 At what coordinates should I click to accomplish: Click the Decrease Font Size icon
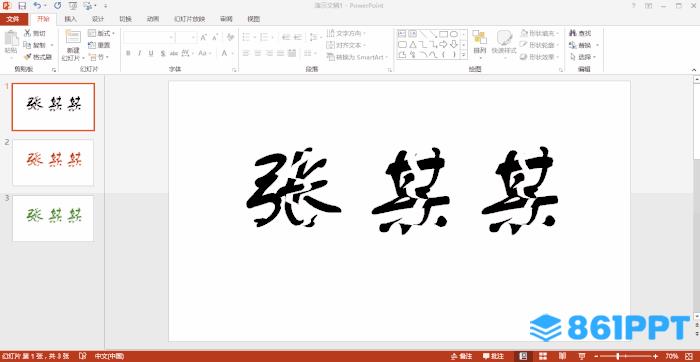215,37
